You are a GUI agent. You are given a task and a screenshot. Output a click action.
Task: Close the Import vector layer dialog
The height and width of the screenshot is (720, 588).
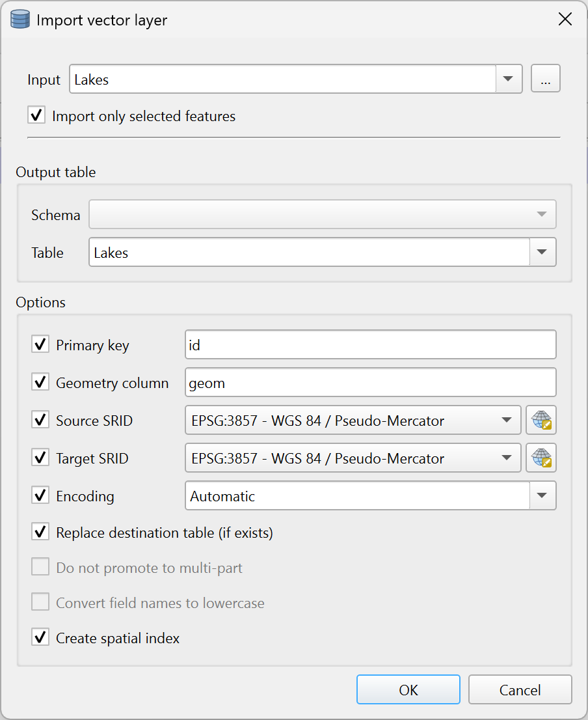(565, 20)
